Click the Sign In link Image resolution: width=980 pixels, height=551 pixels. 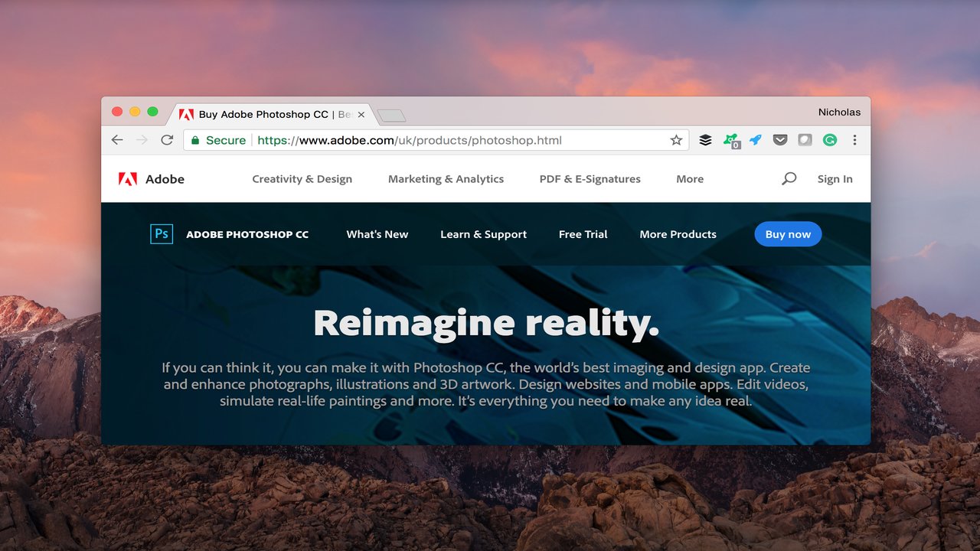835,179
